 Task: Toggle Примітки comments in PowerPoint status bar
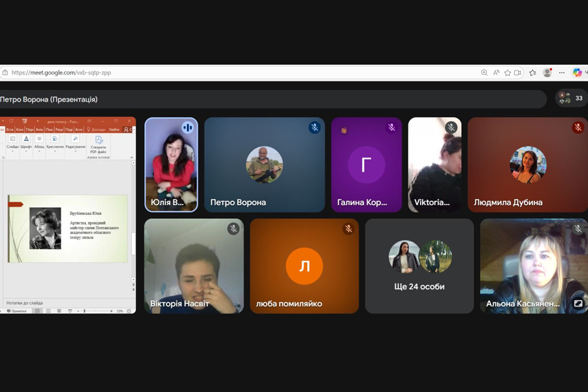pyautogui.click(x=16, y=311)
